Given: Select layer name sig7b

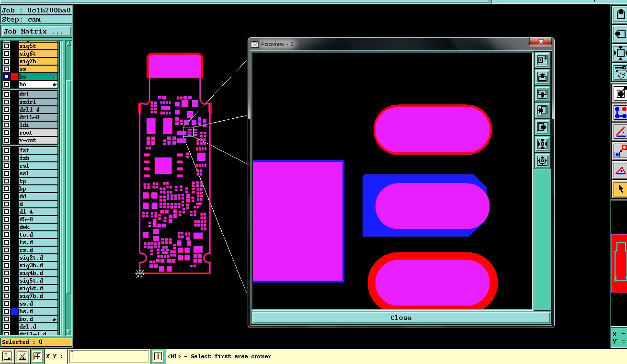Looking at the screenshot, I should tap(38, 61).
